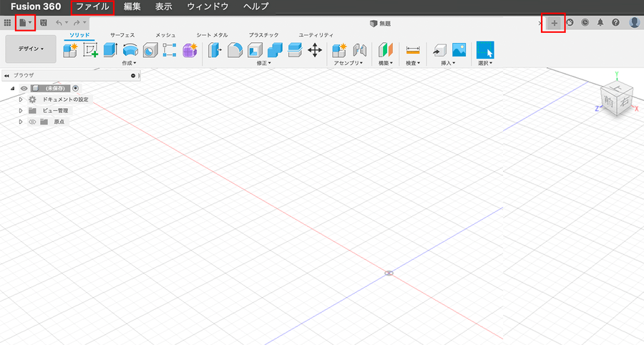This screenshot has width=644, height=345.
Task: Click the Save disk icon
Action: tap(44, 23)
